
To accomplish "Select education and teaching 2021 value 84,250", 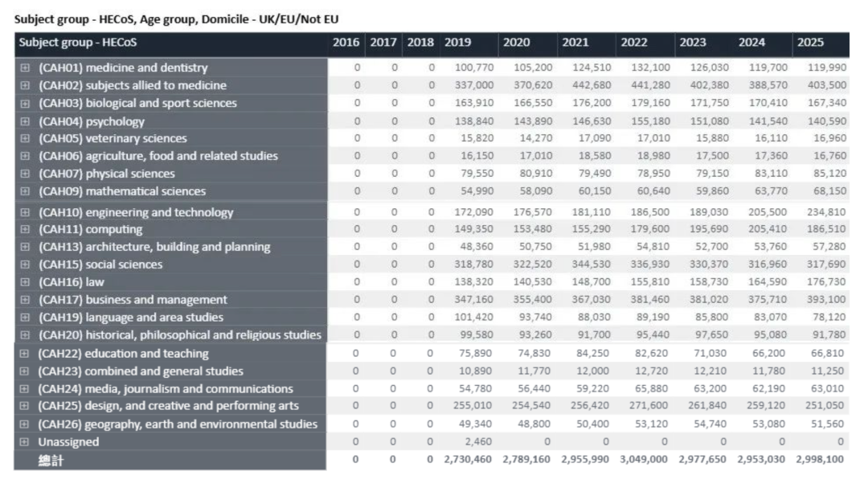I will point(593,353).
